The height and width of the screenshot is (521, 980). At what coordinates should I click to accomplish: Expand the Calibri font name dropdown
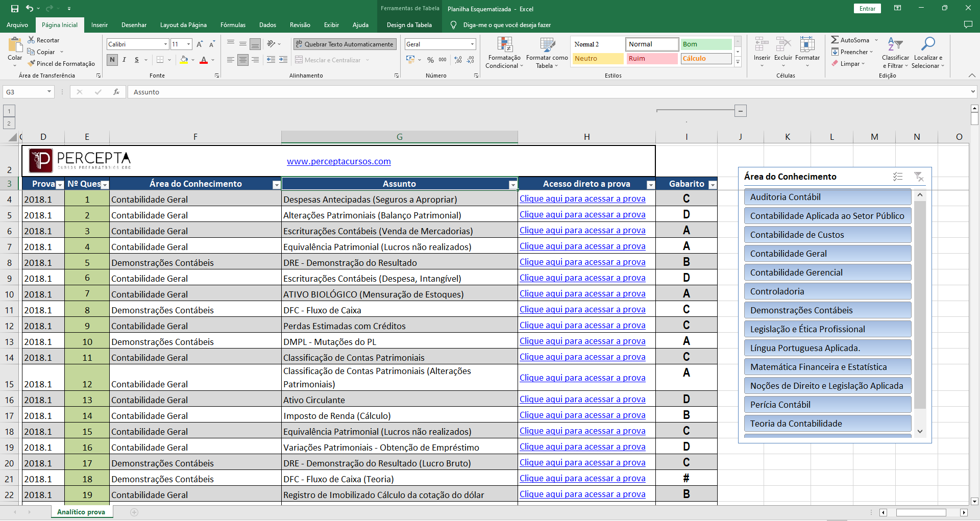(x=165, y=44)
